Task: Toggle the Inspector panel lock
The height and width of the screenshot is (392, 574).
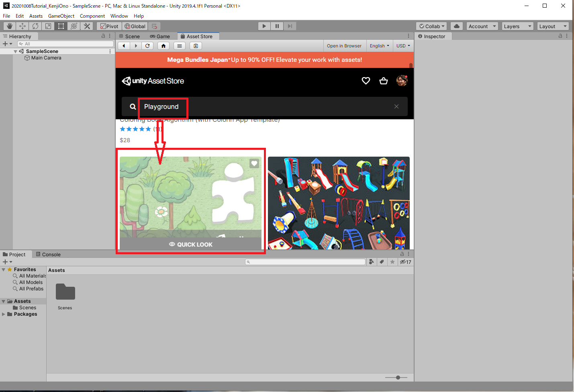Action: pos(560,36)
